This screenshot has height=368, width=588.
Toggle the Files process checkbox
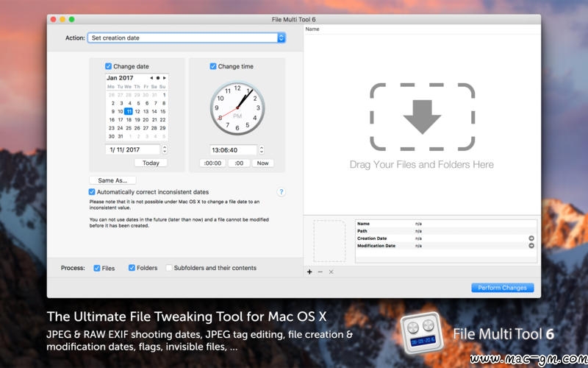click(x=97, y=268)
